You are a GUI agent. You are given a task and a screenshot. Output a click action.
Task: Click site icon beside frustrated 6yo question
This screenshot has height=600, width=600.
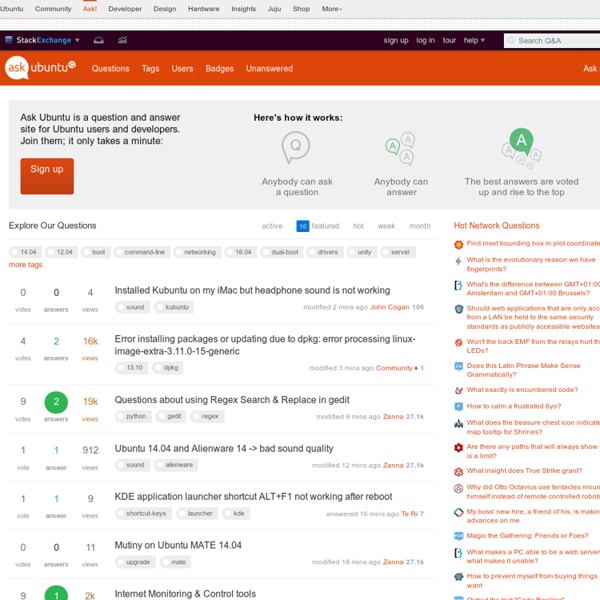458,407
